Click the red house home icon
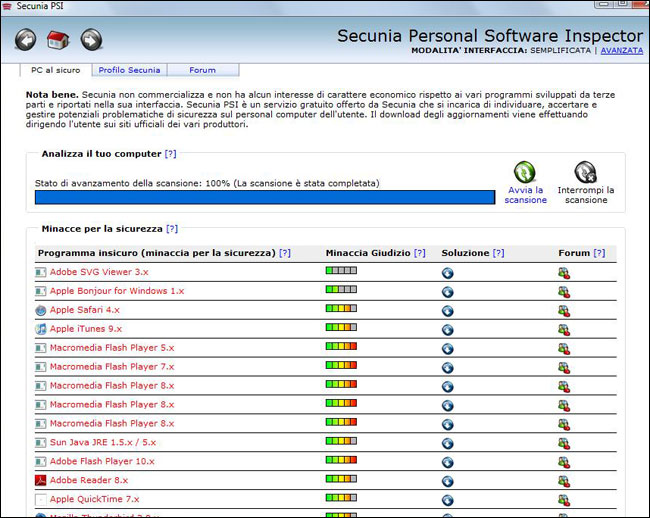Screen dimensions: 650x518 [58, 40]
